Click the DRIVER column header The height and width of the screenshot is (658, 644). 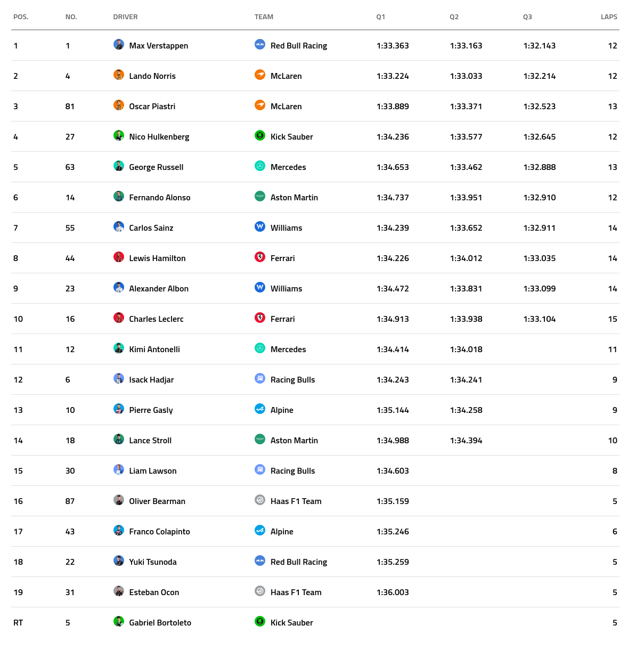coord(125,17)
